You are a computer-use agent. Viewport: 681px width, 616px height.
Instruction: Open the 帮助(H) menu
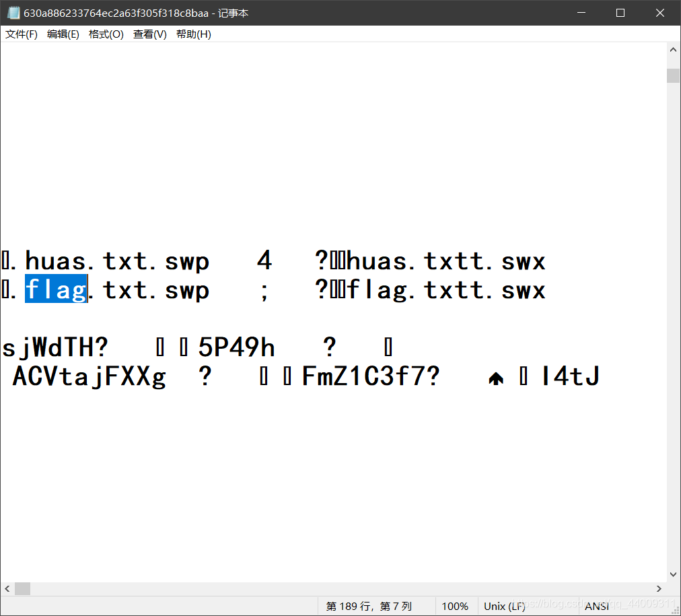194,34
